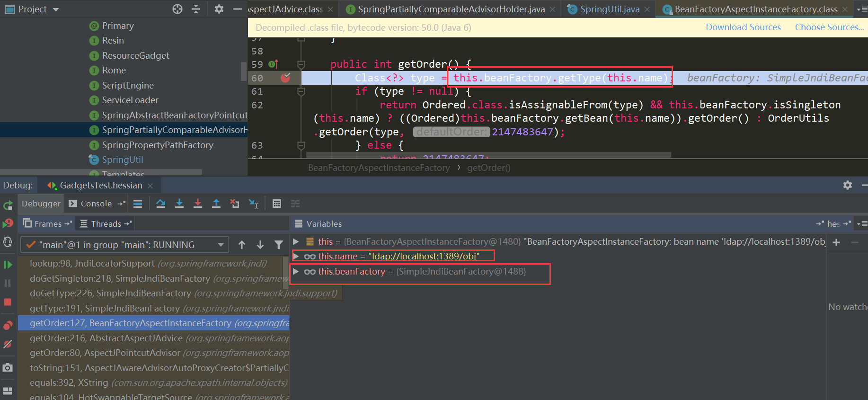The height and width of the screenshot is (400, 868).
Task: Click the Run to Cursor icon
Action: coord(254,204)
